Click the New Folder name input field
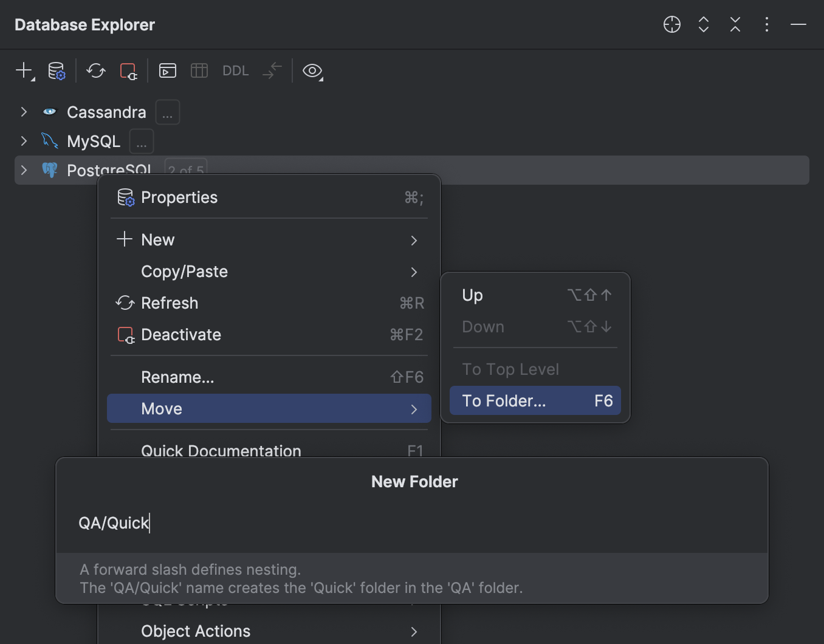 pyautogui.click(x=412, y=523)
